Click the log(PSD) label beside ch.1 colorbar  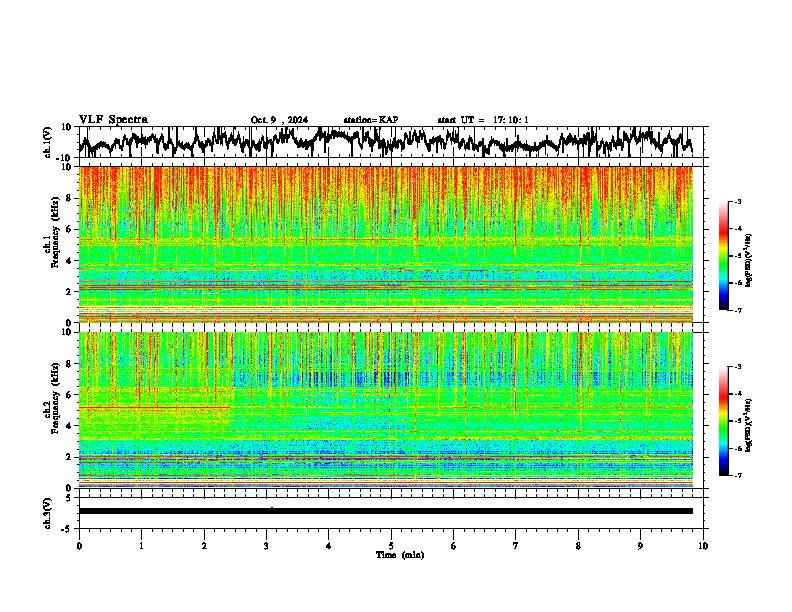click(x=749, y=261)
